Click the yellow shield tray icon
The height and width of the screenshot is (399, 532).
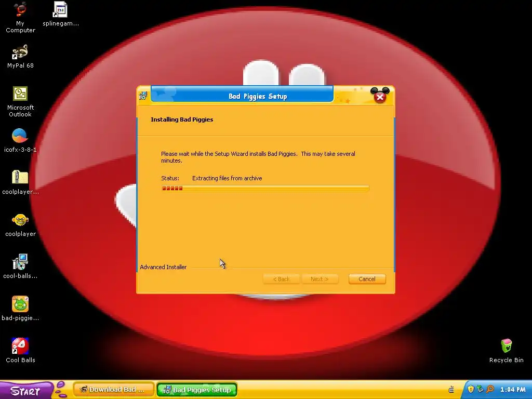[471, 389]
